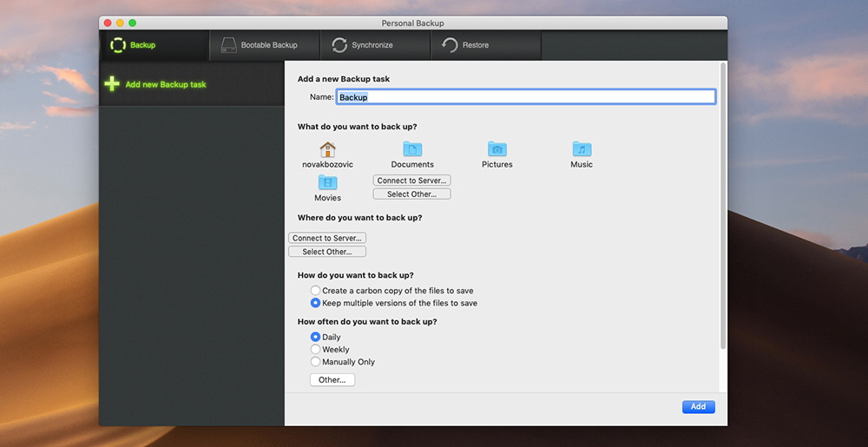Go to the Restore tab
The height and width of the screenshot is (447, 868).
(x=486, y=45)
